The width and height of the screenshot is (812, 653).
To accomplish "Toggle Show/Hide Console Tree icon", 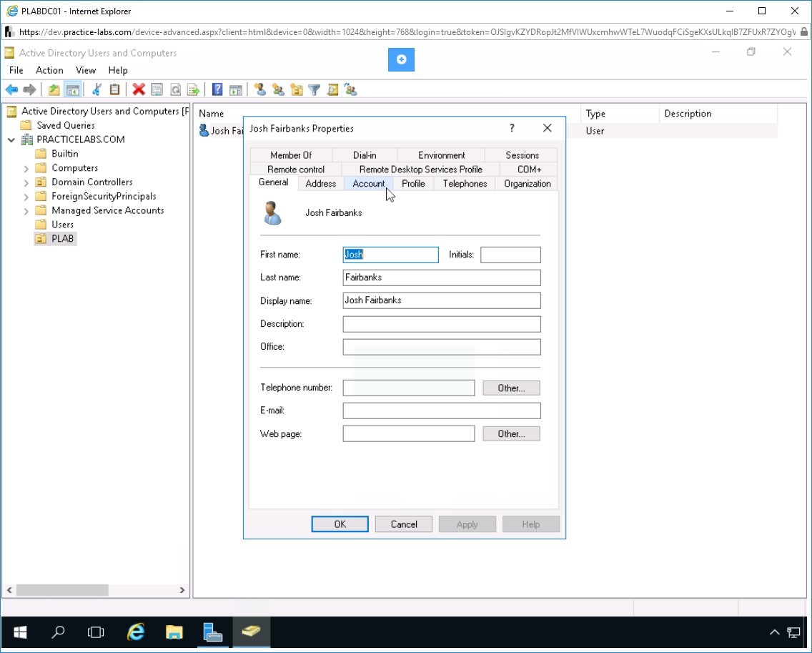I will (72, 89).
